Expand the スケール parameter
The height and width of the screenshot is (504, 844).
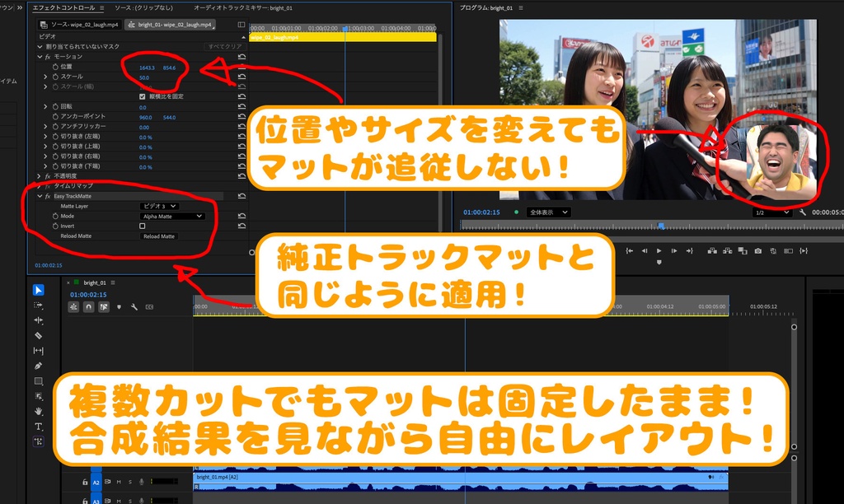45,77
